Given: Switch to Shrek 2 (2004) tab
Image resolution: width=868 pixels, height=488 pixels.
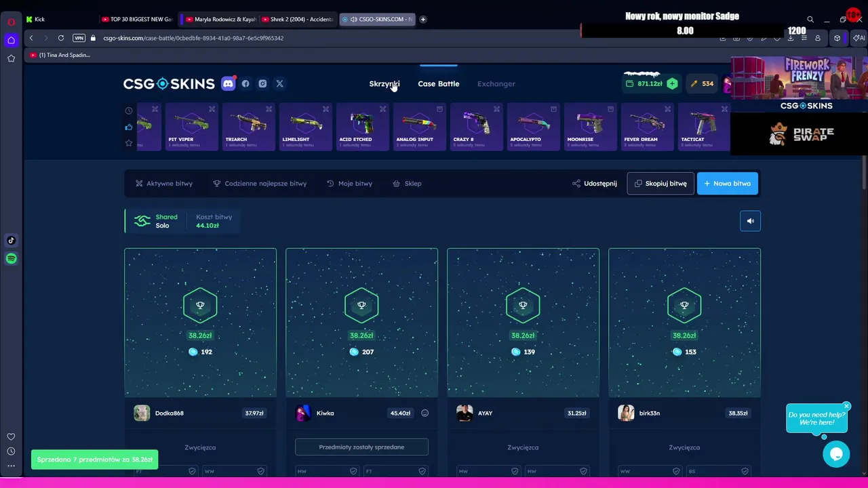Looking at the screenshot, I should [x=298, y=20].
